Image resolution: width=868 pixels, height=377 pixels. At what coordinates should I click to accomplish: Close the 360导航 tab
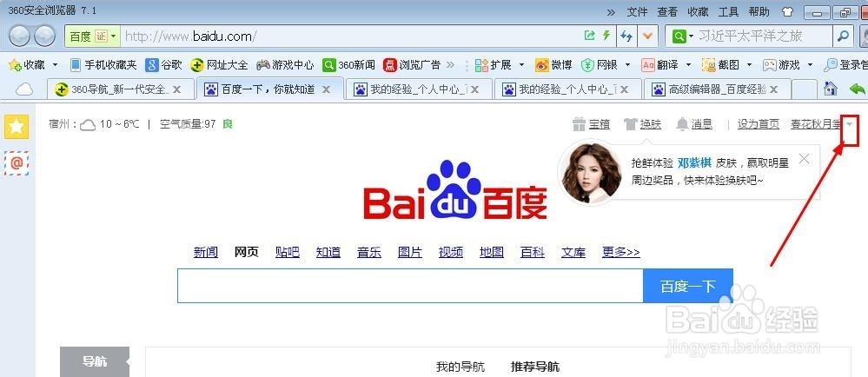point(177,89)
